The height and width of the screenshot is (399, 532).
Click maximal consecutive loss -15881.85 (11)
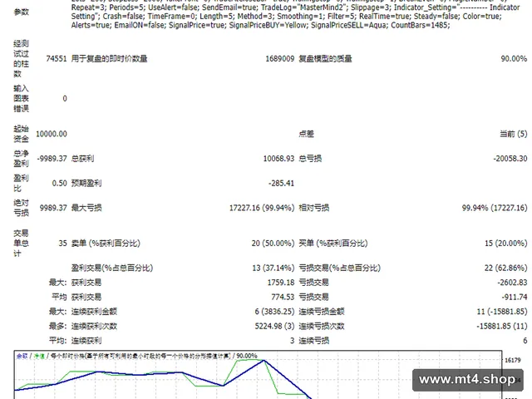click(502, 326)
